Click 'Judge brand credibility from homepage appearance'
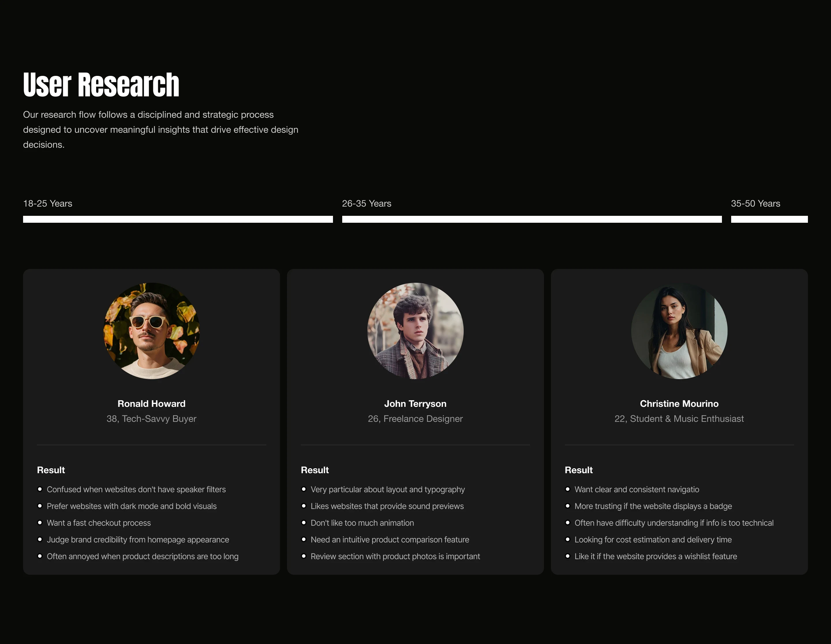This screenshot has width=831, height=644. tap(138, 540)
